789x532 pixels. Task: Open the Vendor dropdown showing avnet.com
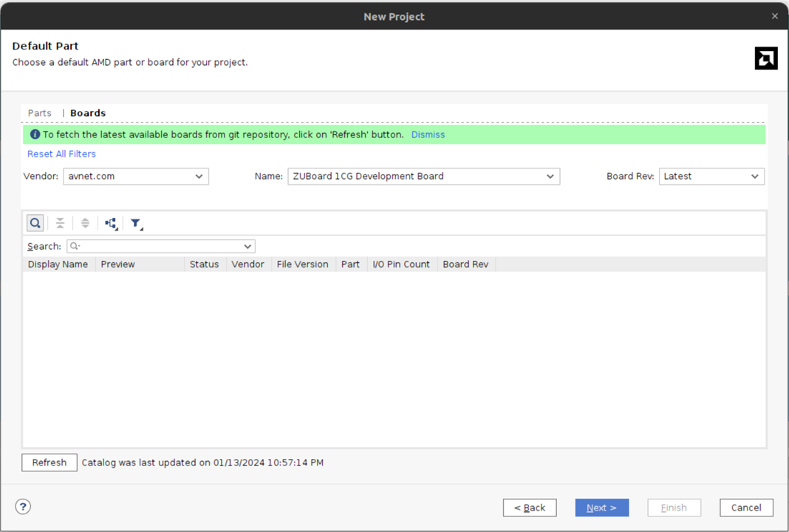pyautogui.click(x=136, y=177)
